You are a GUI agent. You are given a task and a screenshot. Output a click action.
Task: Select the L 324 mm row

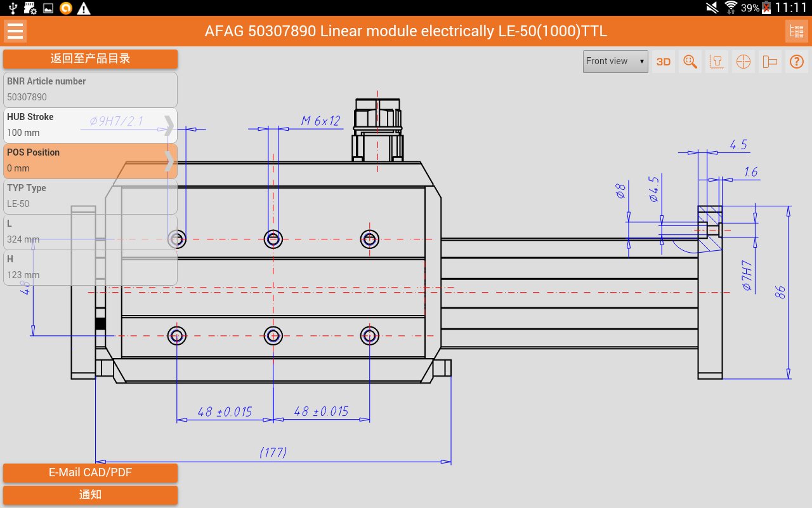[90, 232]
